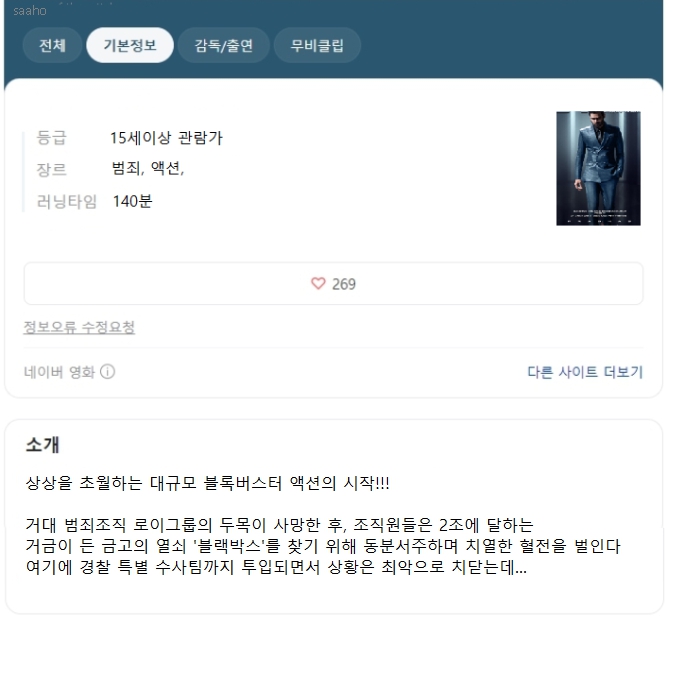Go to the 무비클립 tab
This screenshot has width=673, height=681.
pyautogui.click(x=317, y=45)
